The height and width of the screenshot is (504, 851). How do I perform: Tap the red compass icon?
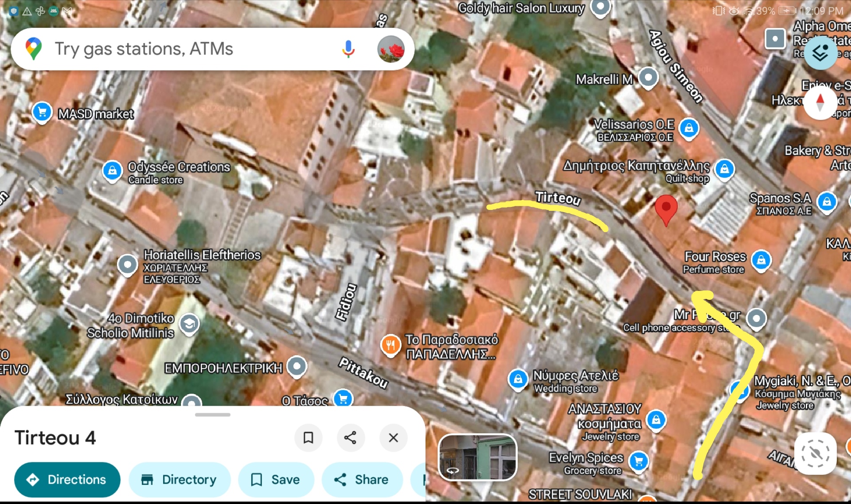[x=820, y=103]
